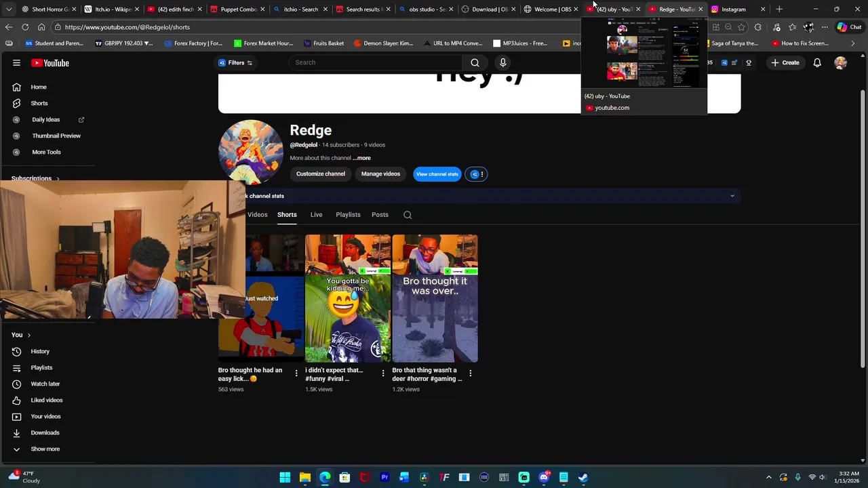Open options for 'Bro that thing wasn't a deer' short
The width and height of the screenshot is (868, 488).
point(470,373)
